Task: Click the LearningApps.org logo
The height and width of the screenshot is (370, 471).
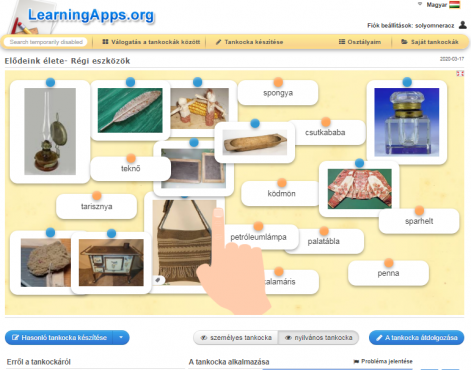Action: (x=91, y=15)
